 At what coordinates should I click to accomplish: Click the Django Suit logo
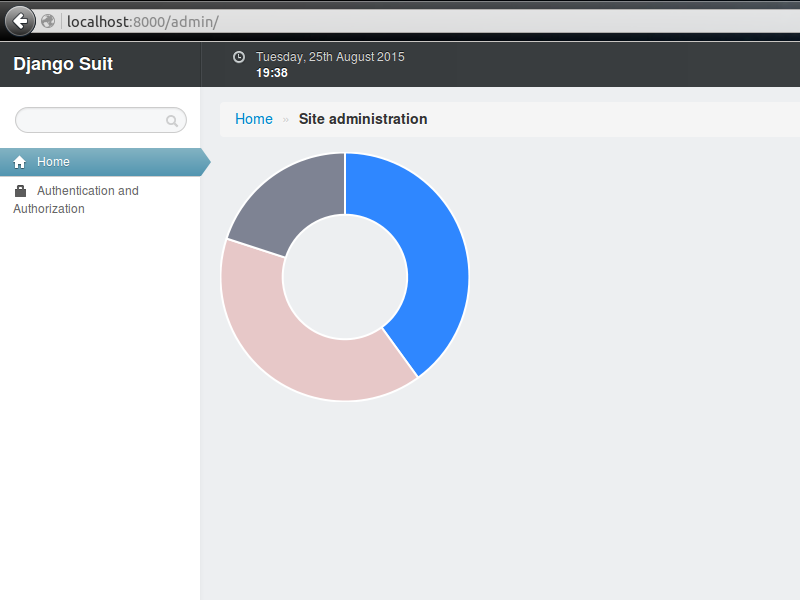(x=63, y=63)
